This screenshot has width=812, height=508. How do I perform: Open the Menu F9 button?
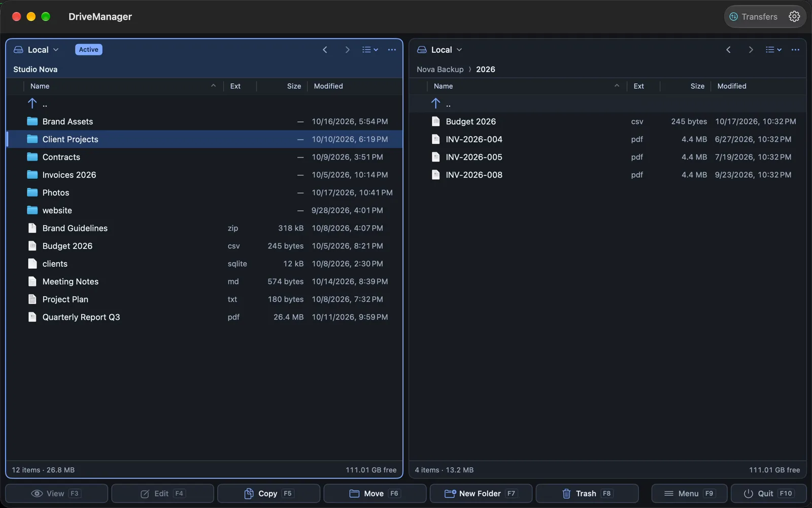point(689,493)
